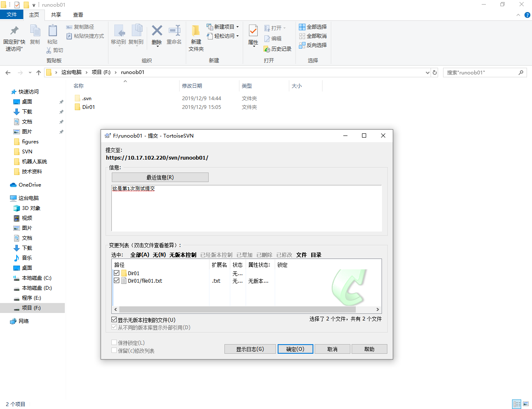Click the Paste icon in ribbon

pos(52,30)
